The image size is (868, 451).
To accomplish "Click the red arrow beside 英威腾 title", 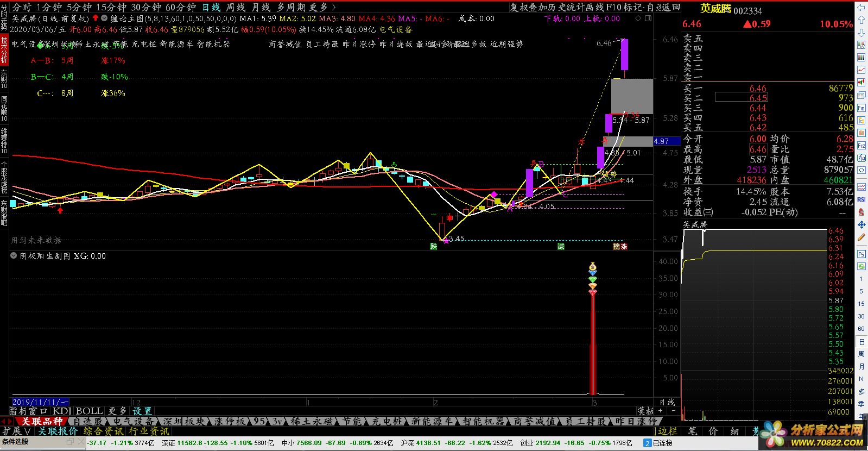I will click(96, 18).
